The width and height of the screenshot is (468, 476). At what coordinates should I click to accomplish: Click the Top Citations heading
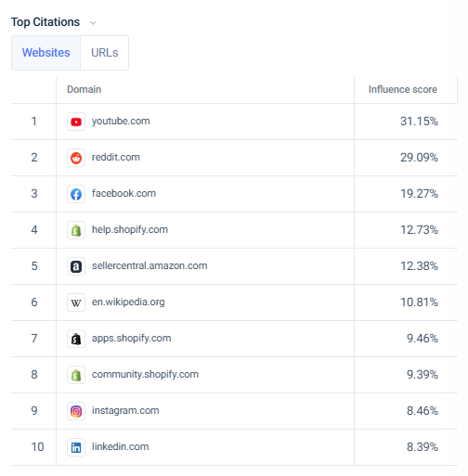point(45,22)
